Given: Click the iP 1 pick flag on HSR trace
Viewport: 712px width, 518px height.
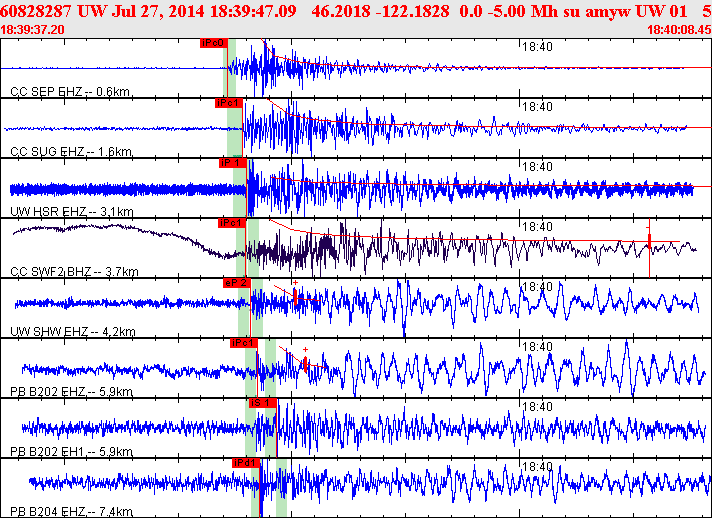Looking at the screenshot, I should click(x=231, y=162).
